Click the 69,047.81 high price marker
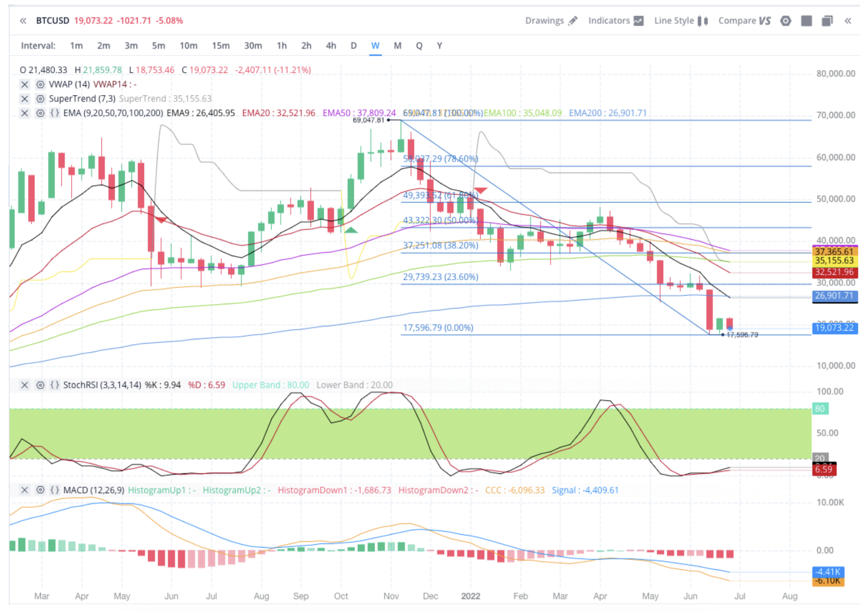The height and width of the screenshot is (611, 868). 368,120
